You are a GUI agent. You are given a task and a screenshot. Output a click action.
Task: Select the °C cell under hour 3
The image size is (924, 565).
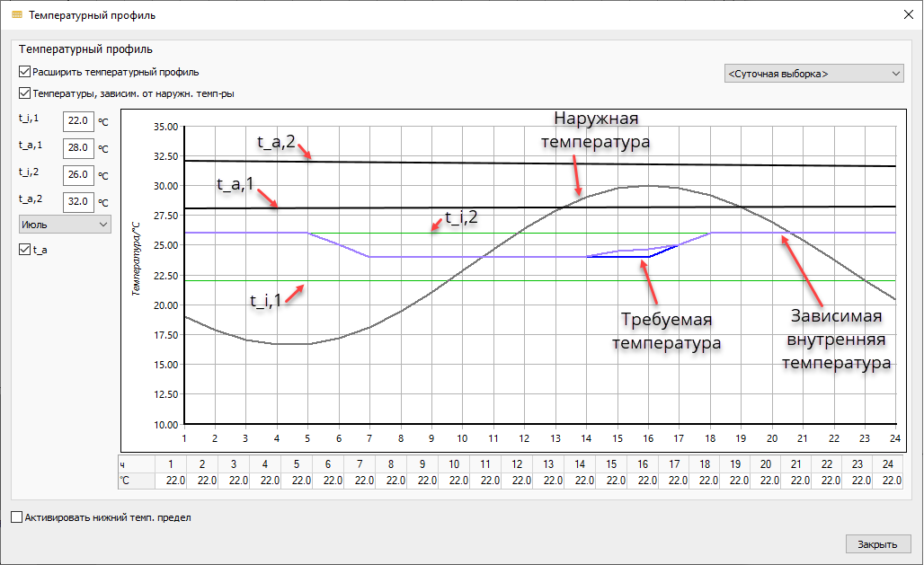pos(234,481)
